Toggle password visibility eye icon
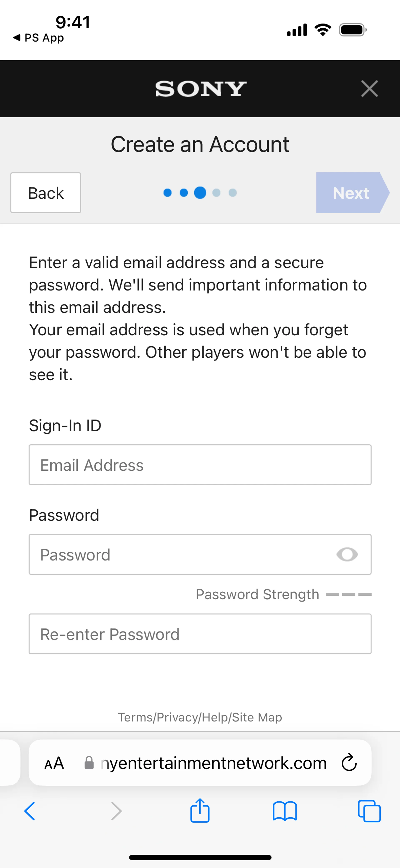The height and width of the screenshot is (868, 400). click(347, 554)
